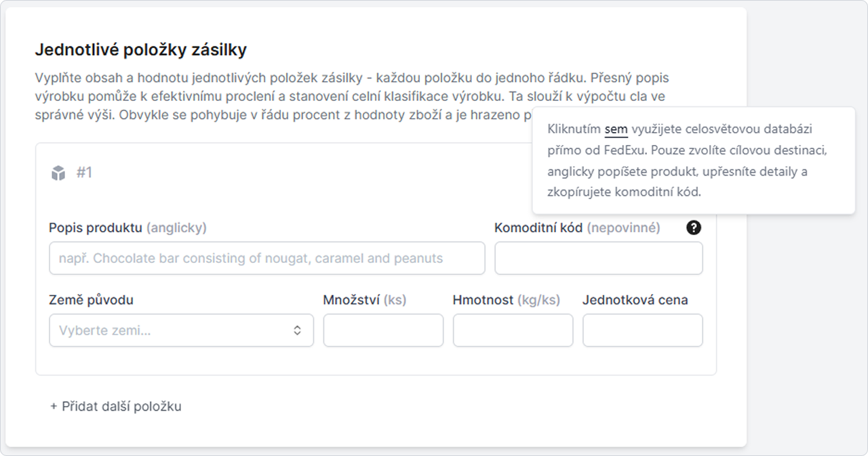
Task: Click the "#1" item number label
Action: tap(84, 173)
